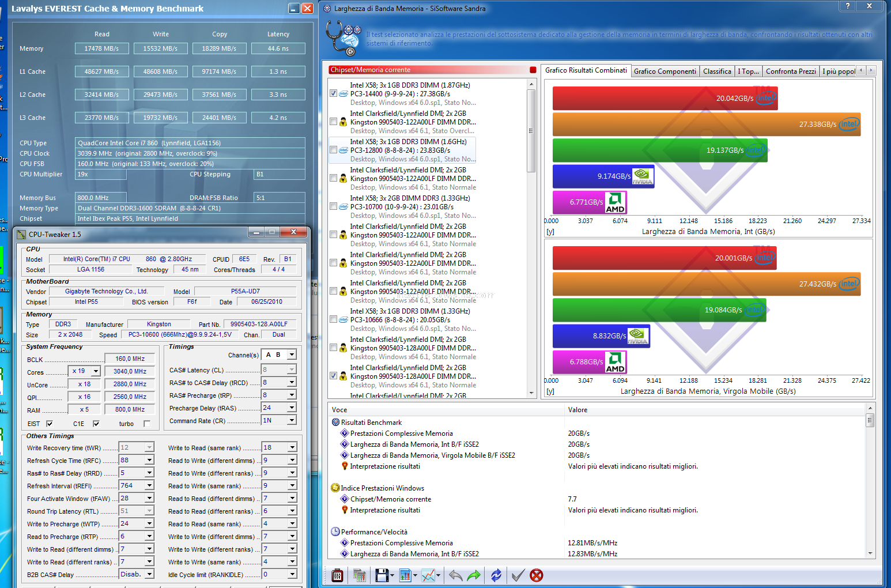
Task: Uncheck the PC3-14400 27.38GB/s reference checkbox
Action: (x=334, y=93)
